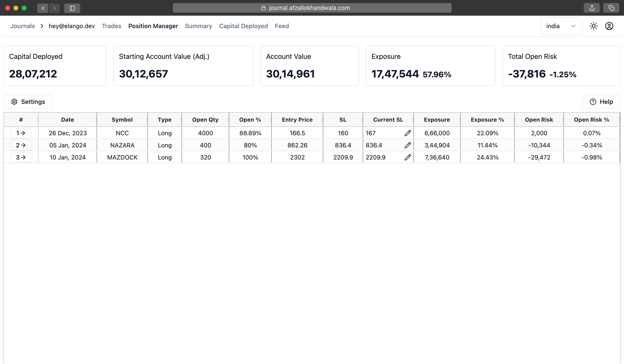This screenshot has height=364, width=624.
Task: Go to Capital Deployed tab
Action: point(243,26)
